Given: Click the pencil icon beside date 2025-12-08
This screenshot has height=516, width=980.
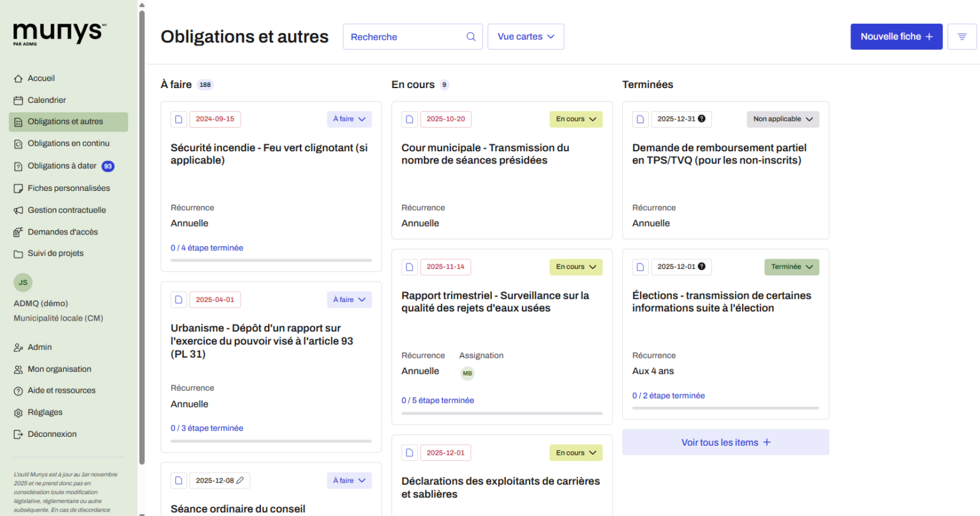Looking at the screenshot, I should click(241, 480).
